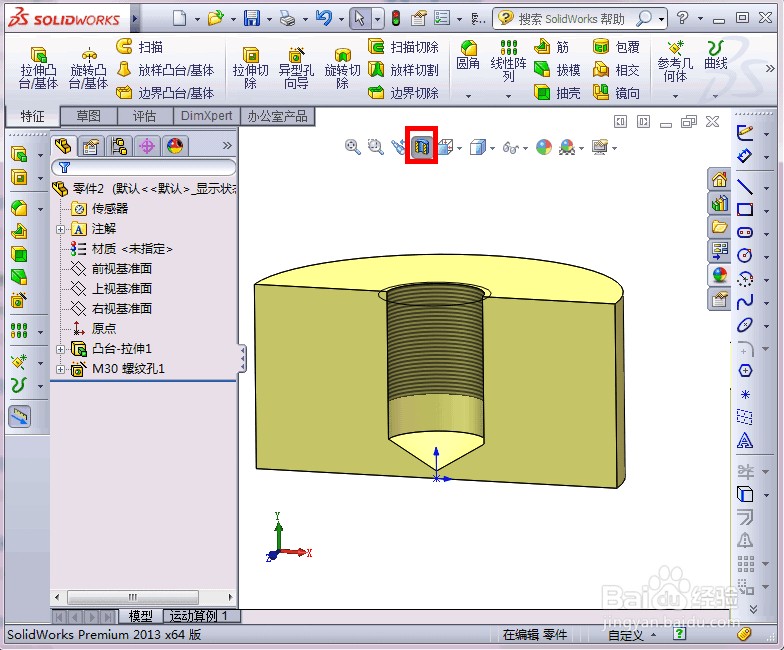Click the 参考几何体 reference geometry tool
Viewport: 784px width, 650px height.
click(x=675, y=61)
